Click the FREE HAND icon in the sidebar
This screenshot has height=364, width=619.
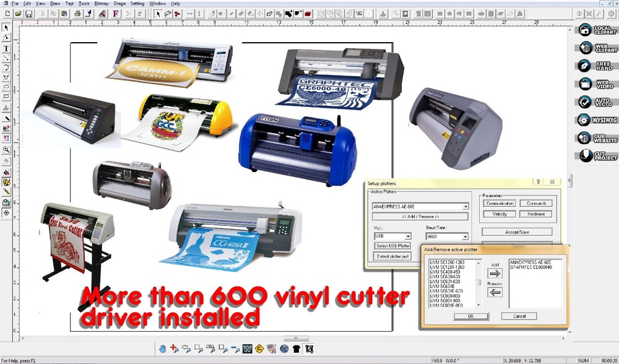coord(584,66)
